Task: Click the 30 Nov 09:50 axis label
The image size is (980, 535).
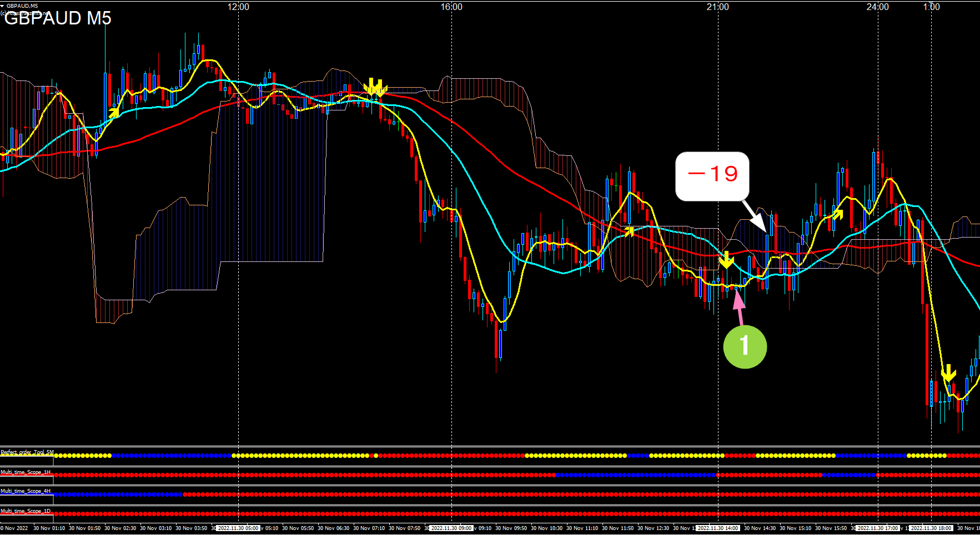Action: (x=511, y=528)
